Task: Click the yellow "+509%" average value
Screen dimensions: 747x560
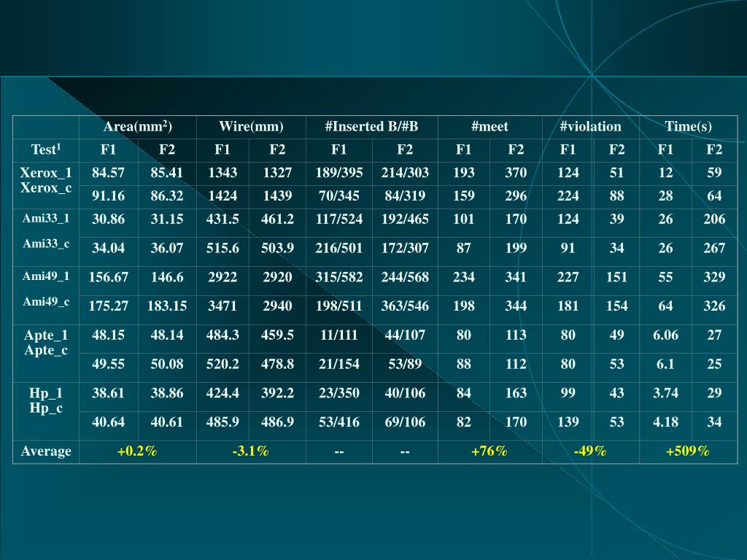Action: click(x=688, y=451)
